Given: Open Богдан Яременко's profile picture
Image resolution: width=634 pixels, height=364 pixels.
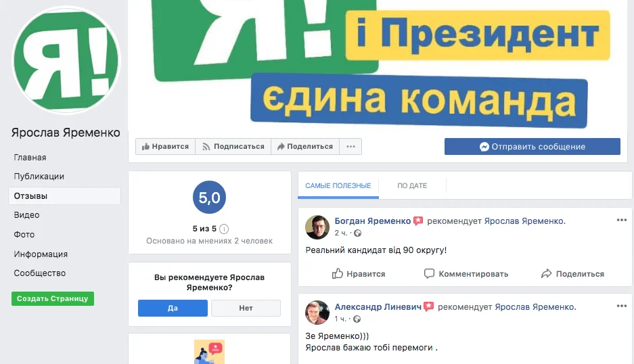Looking at the screenshot, I should pos(317,227).
